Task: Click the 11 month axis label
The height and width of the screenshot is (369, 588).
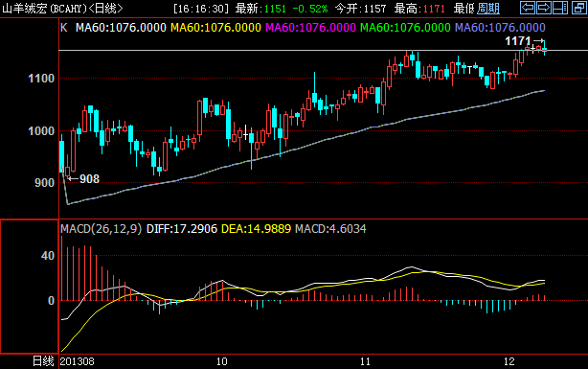Action: coord(365,361)
